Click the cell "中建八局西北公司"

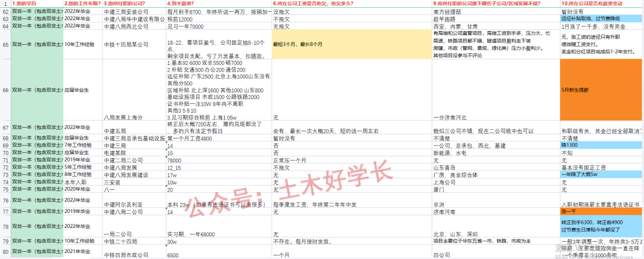[134, 26]
